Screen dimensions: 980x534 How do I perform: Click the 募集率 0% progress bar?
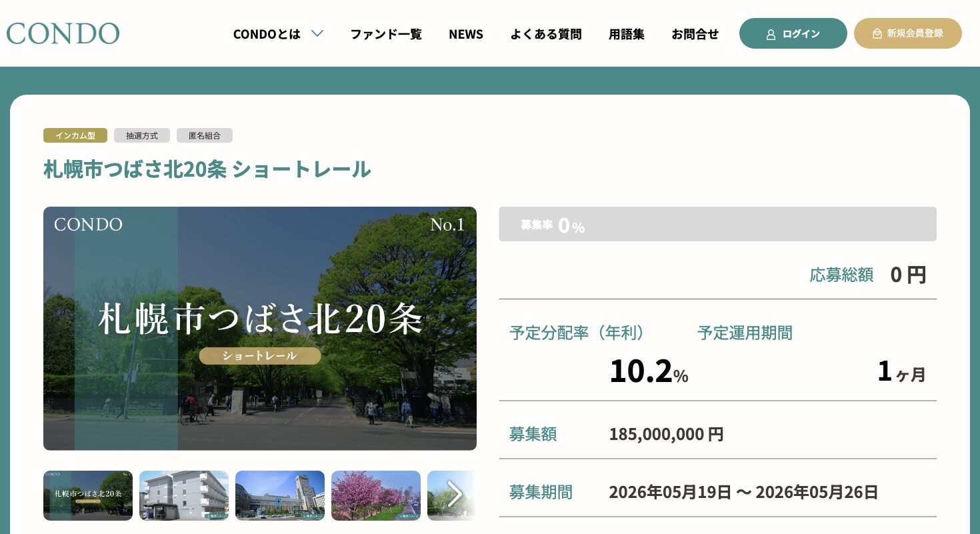pos(718,224)
